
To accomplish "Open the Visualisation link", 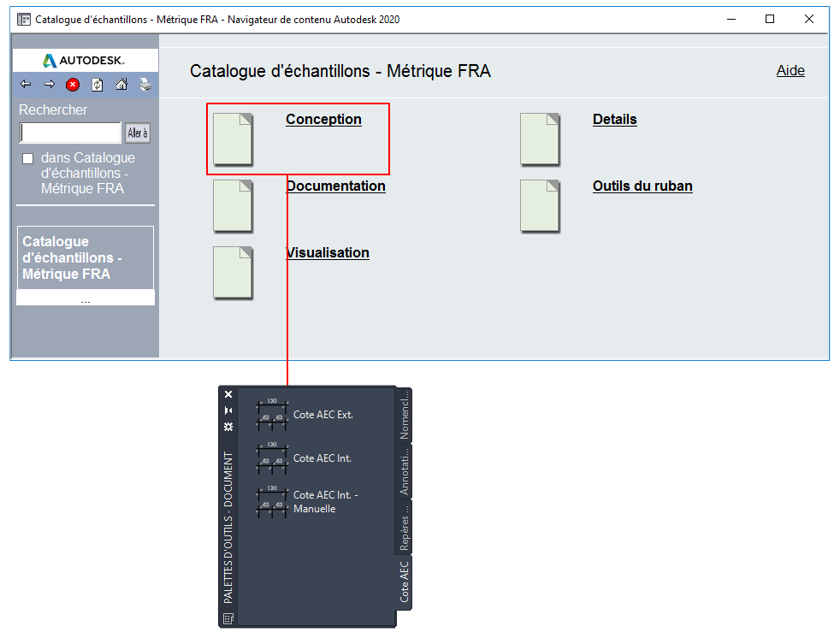I will 328,253.
